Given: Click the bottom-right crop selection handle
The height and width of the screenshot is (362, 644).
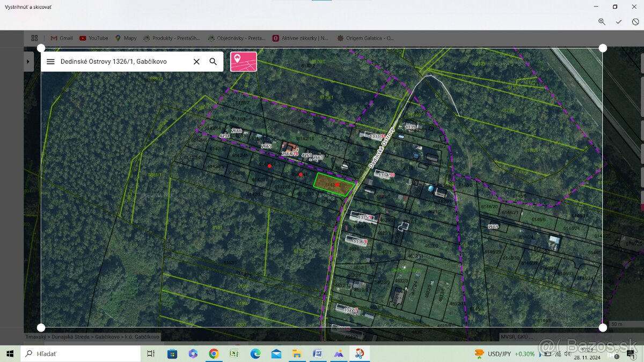Looking at the screenshot, I should 603,327.
